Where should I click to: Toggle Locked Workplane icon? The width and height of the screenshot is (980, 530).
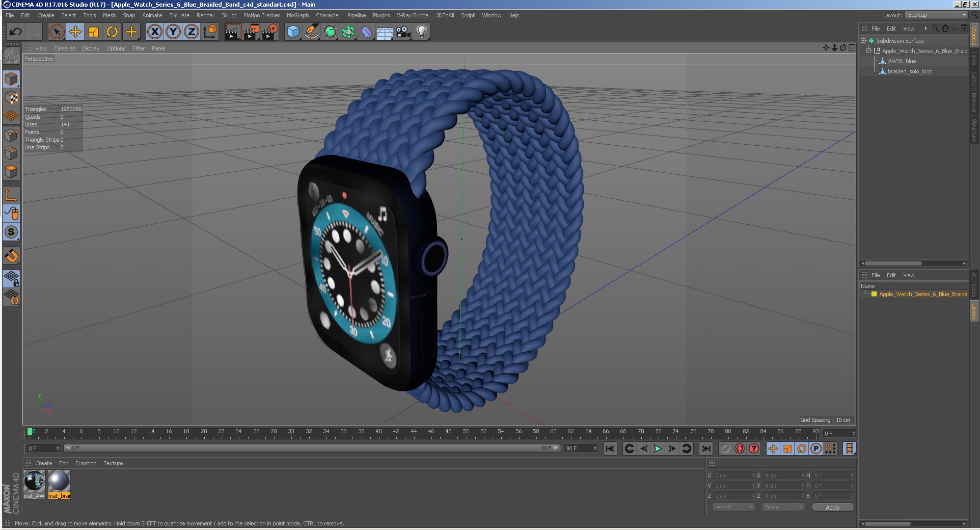click(11, 278)
